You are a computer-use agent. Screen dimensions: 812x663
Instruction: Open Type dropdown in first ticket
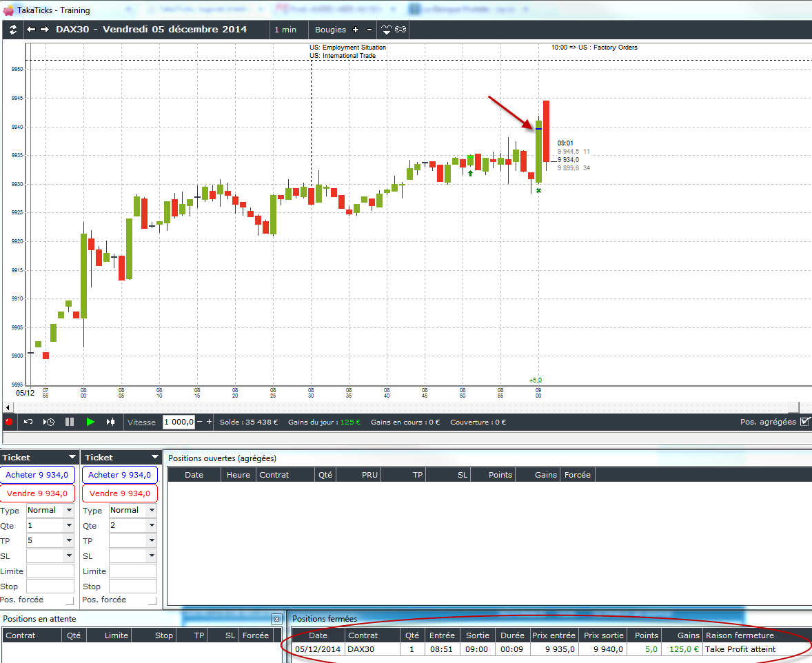(69, 510)
